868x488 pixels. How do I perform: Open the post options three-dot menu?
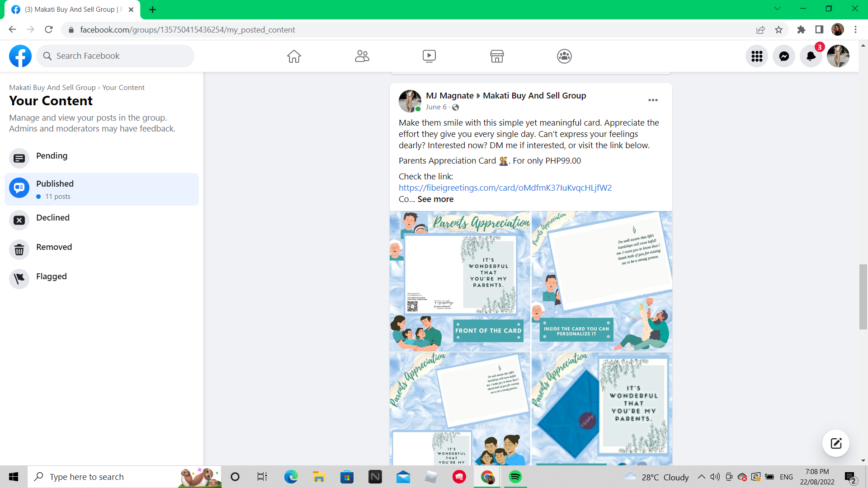pyautogui.click(x=653, y=100)
